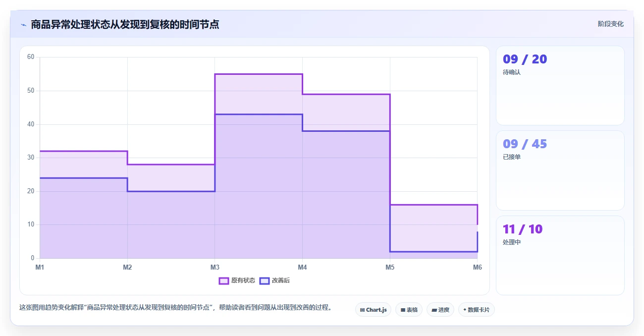This screenshot has height=336, width=644.
Task: Select the Chart.js chip
Action: click(373, 310)
